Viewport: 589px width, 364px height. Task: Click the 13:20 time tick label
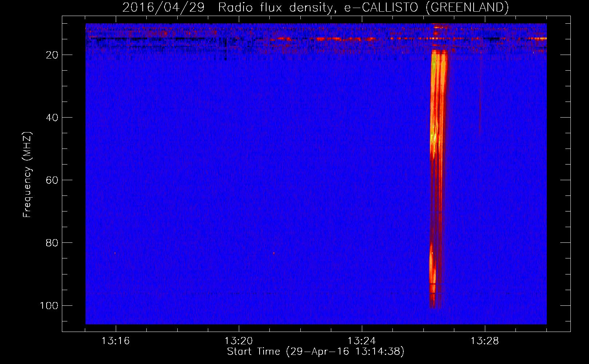[238, 341]
